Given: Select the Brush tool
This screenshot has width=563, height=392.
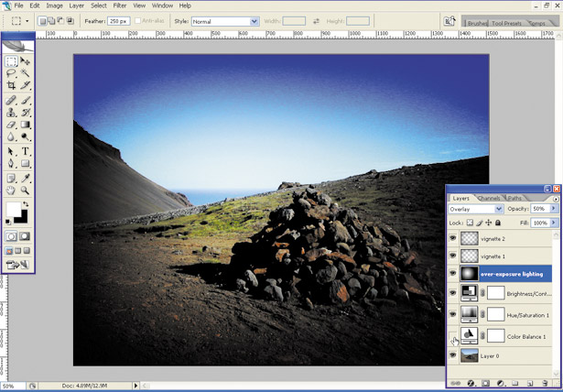Looking at the screenshot, I should 25,100.
